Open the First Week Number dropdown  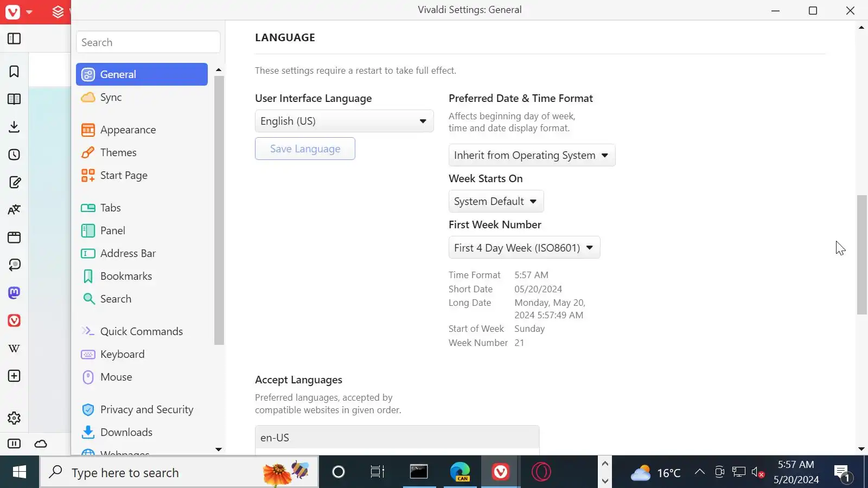(524, 248)
